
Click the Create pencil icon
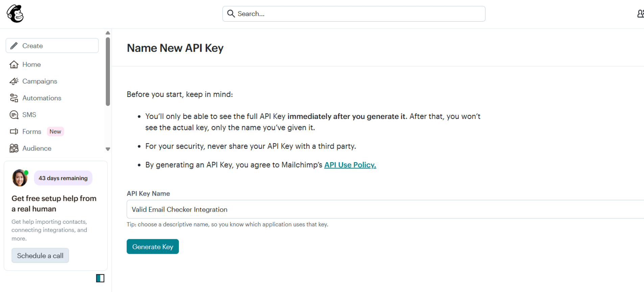click(x=14, y=46)
